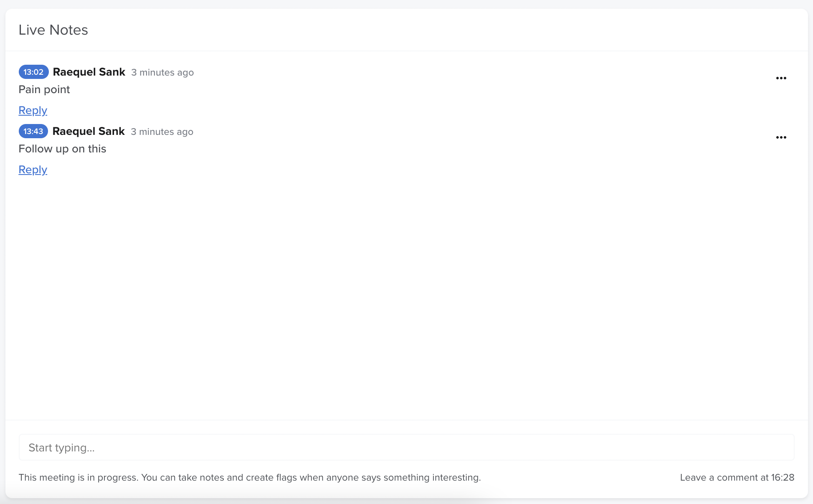This screenshot has width=813, height=504.
Task: Click the 16:28 comment time
Action: [x=783, y=477]
